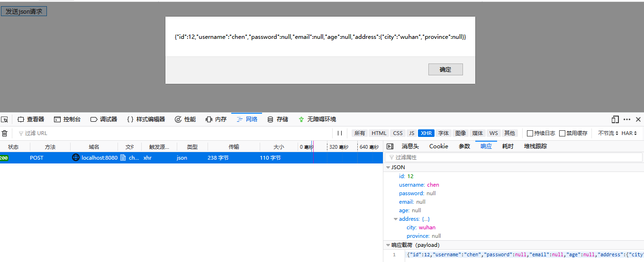Toggle responsive design mode icon
This screenshot has height=262, width=644.
[616, 119]
